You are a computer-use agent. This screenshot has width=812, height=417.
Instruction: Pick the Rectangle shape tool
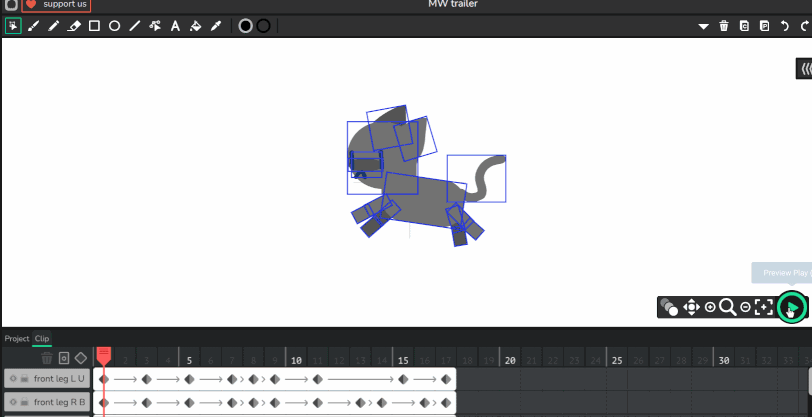point(94,26)
